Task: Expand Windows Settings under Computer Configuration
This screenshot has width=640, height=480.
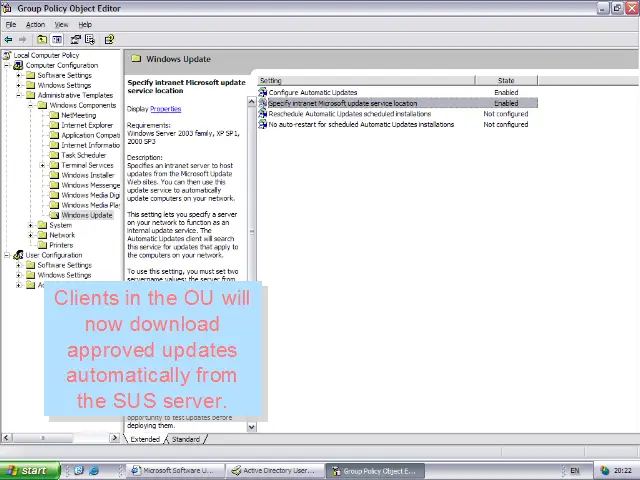Action: pyautogui.click(x=18, y=85)
